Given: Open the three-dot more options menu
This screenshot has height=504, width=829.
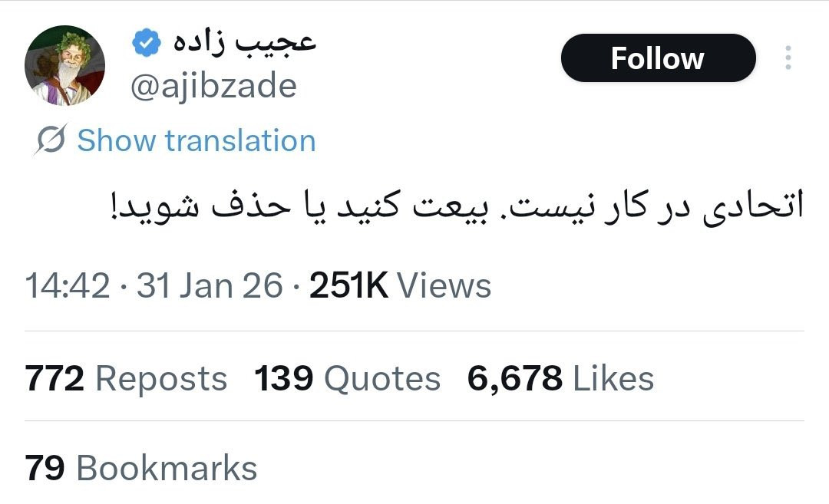Looking at the screenshot, I should click(x=788, y=58).
